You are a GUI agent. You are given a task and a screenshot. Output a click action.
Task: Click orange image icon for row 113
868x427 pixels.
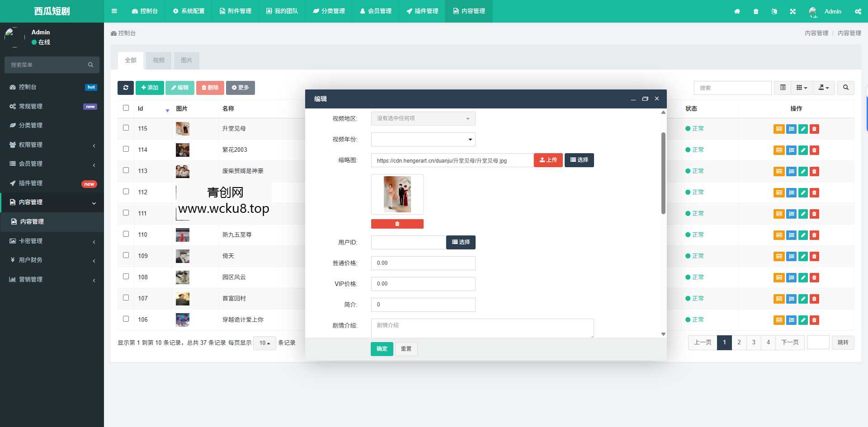tap(778, 171)
